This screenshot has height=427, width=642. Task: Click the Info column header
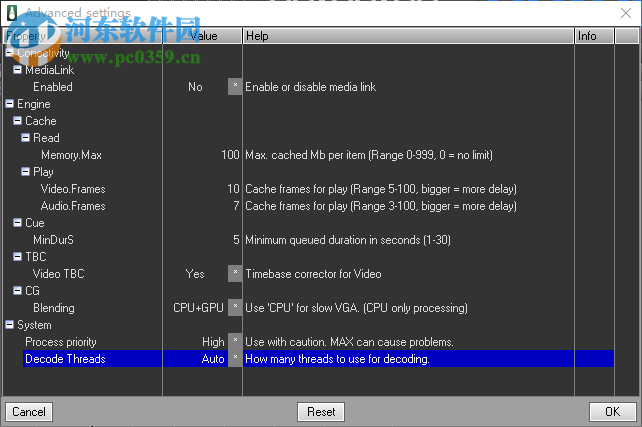(595, 36)
